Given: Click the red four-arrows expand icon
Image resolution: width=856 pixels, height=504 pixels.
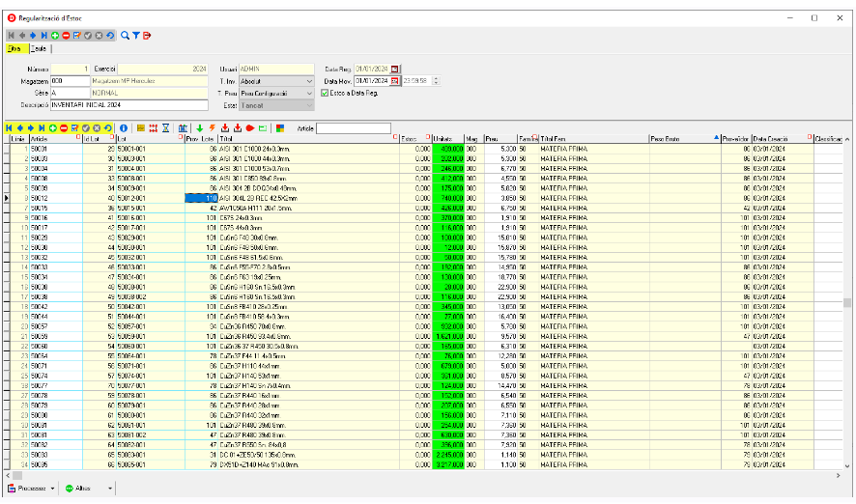Looking at the screenshot, I should pyautogui.click(x=153, y=128).
